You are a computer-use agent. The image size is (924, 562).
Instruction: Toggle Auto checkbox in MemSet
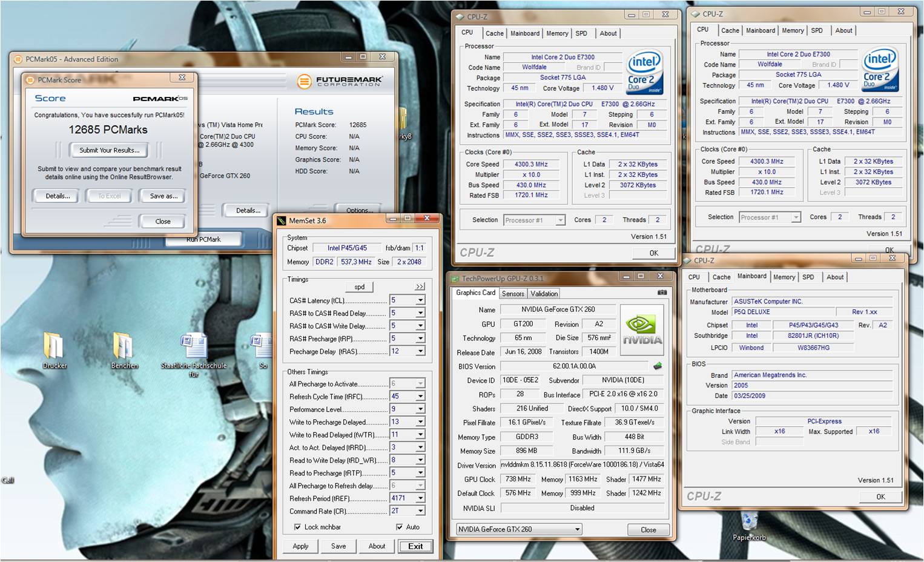click(399, 527)
